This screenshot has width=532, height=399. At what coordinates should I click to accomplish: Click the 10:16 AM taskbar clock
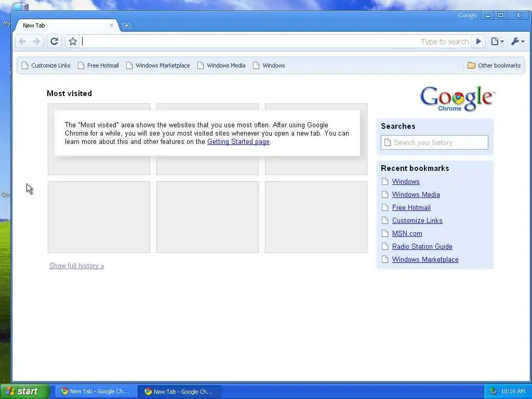tap(513, 391)
